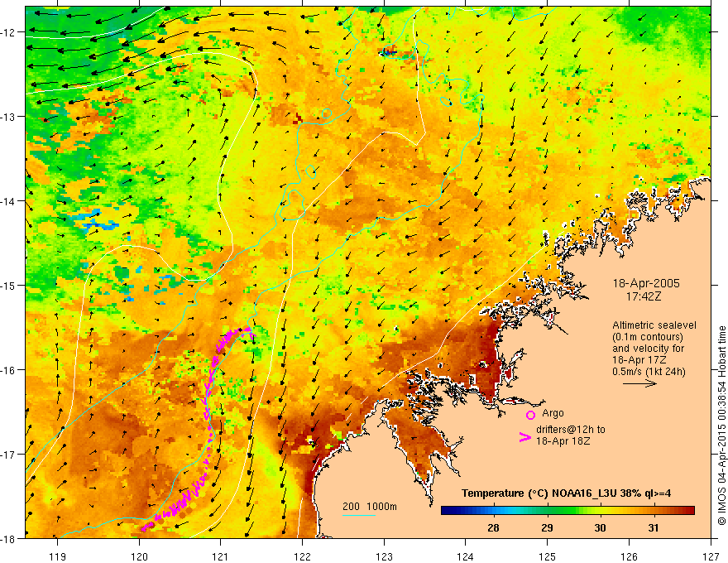Click the 'Altimetric sealevel' caption line
The image size is (728, 563).
pos(654,325)
